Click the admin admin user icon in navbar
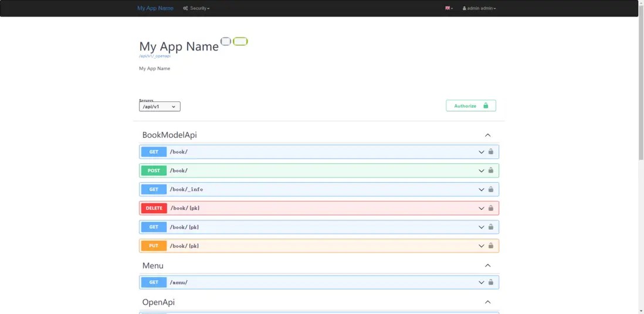644x314 pixels. [465, 8]
